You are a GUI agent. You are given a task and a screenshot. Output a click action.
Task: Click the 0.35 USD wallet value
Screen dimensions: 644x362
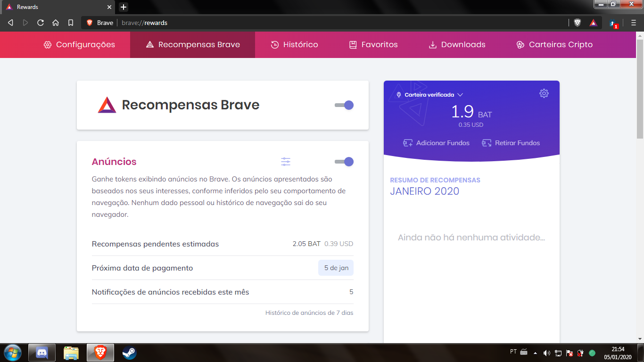471,125
